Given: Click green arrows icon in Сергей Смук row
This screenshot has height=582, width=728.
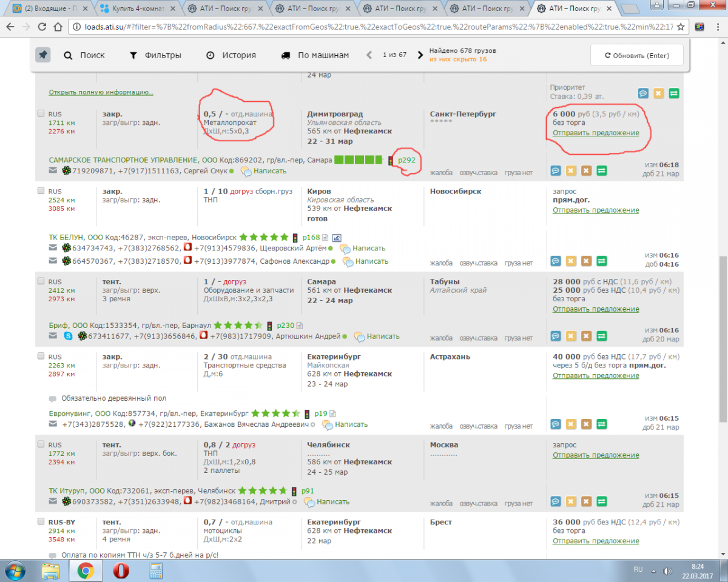Looking at the screenshot, I should point(601,170).
